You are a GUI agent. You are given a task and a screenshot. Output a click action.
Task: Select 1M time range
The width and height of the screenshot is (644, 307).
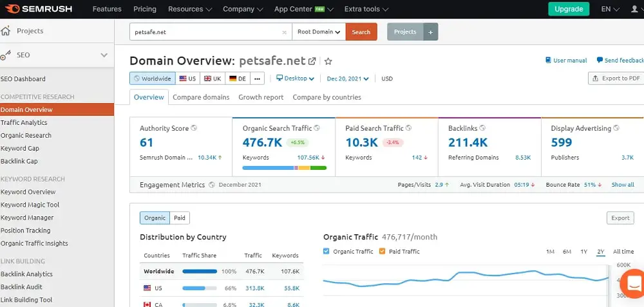point(551,252)
